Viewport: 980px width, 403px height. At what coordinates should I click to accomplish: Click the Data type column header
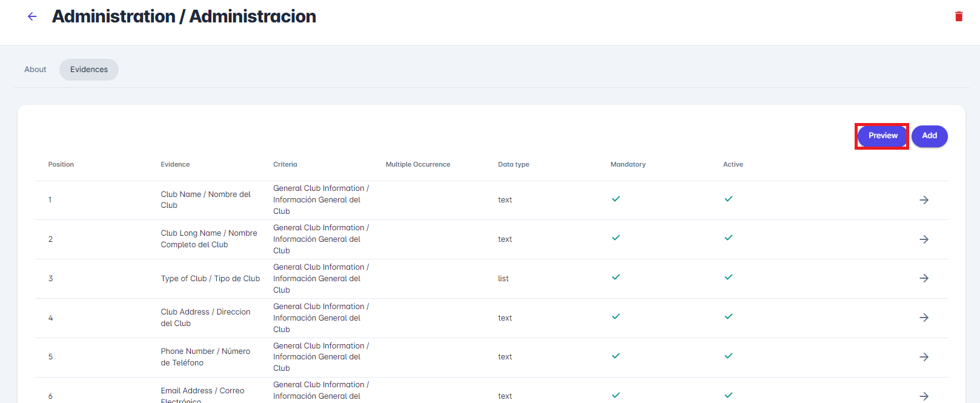click(x=513, y=164)
